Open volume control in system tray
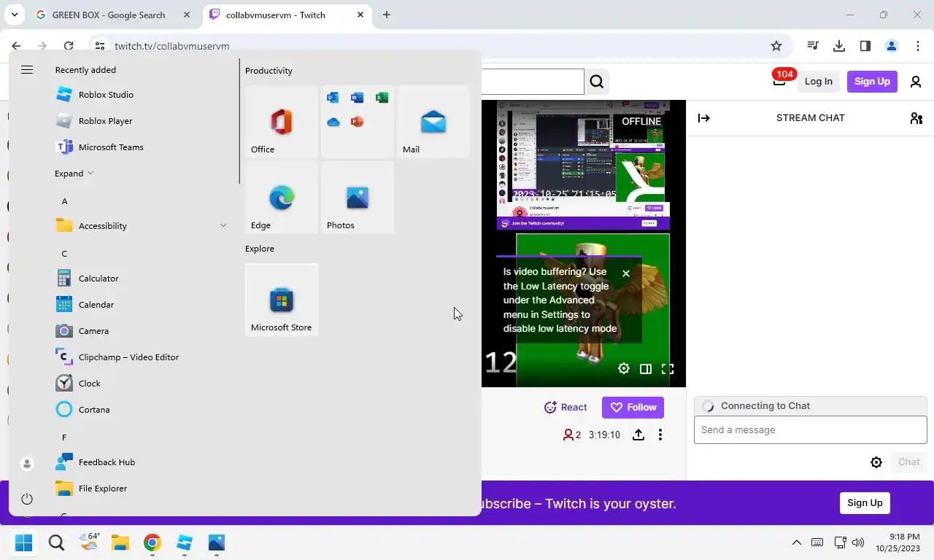The image size is (934, 560). tap(858, 542)
